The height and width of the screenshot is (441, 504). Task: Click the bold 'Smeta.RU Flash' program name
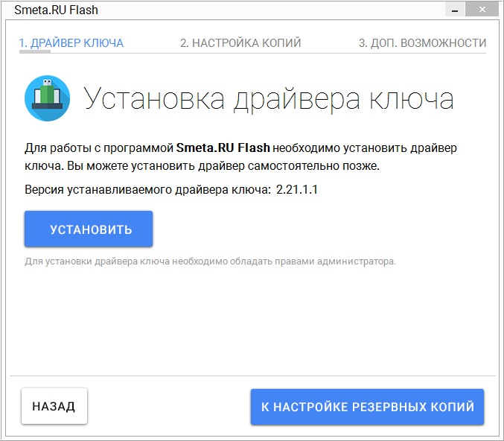[x=223, y=147]
